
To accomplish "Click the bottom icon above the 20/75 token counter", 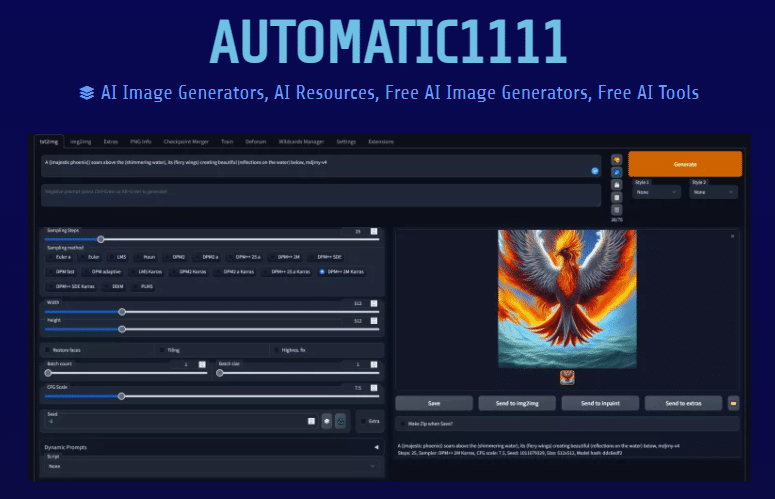I will coord(616,209).
